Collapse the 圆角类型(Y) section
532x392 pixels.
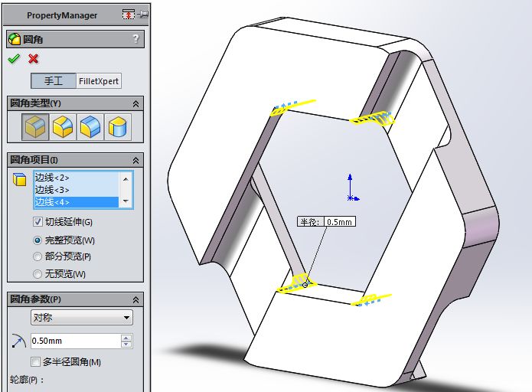coord(135,103)
